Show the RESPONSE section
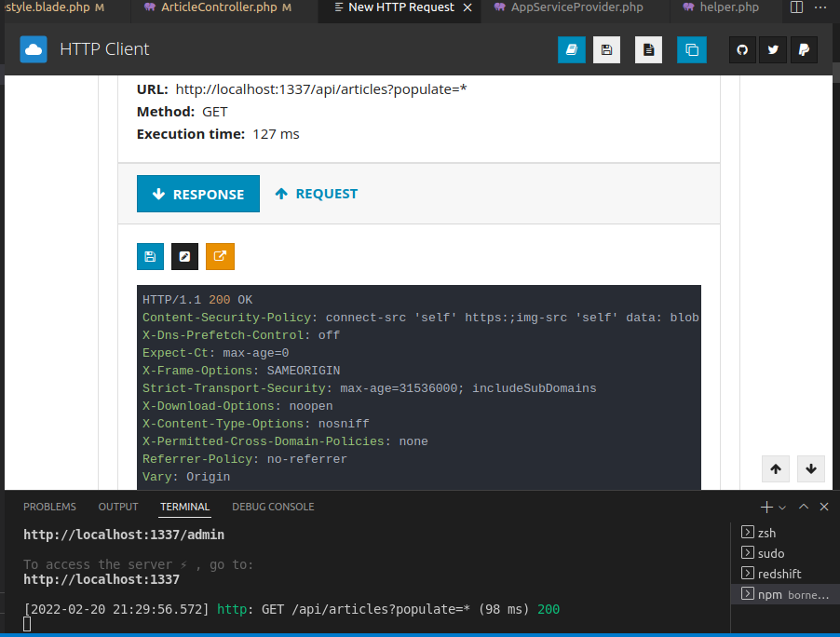 (x=198, y=194)
